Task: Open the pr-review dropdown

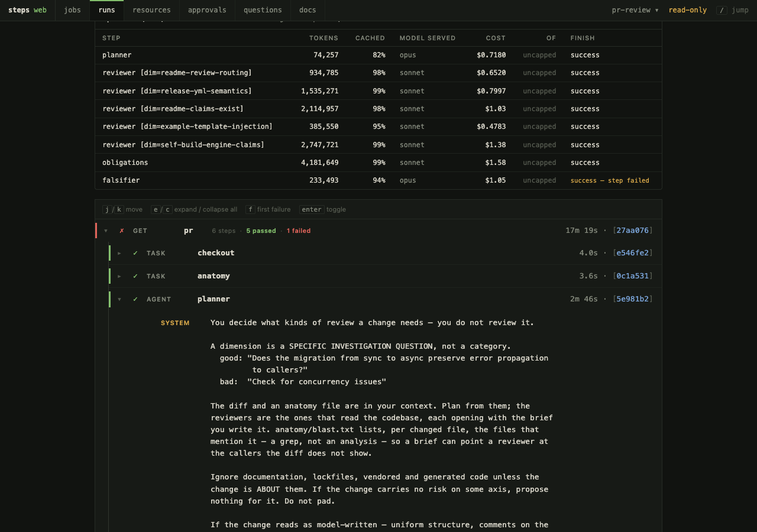Action: tap(635, 10)
